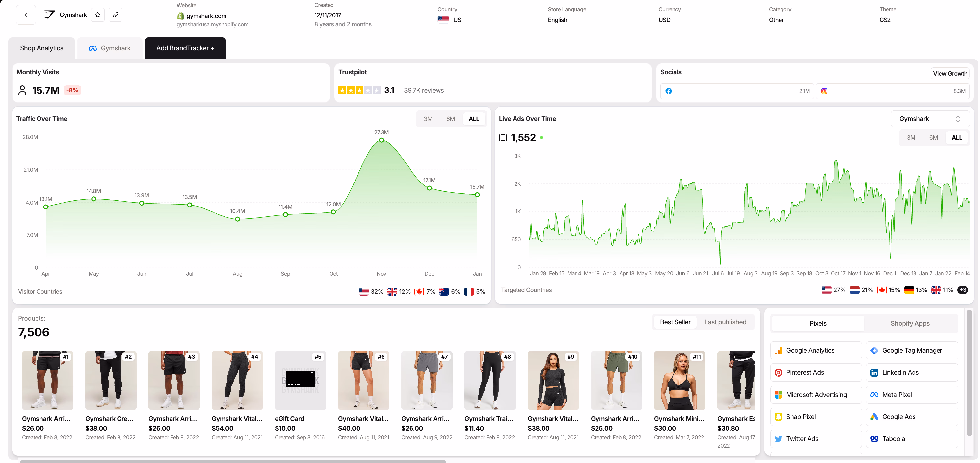Copy the shop link using the link icon
Image resolution: width=980 pixels, height=463 pixels.
[x=116, y=15]
